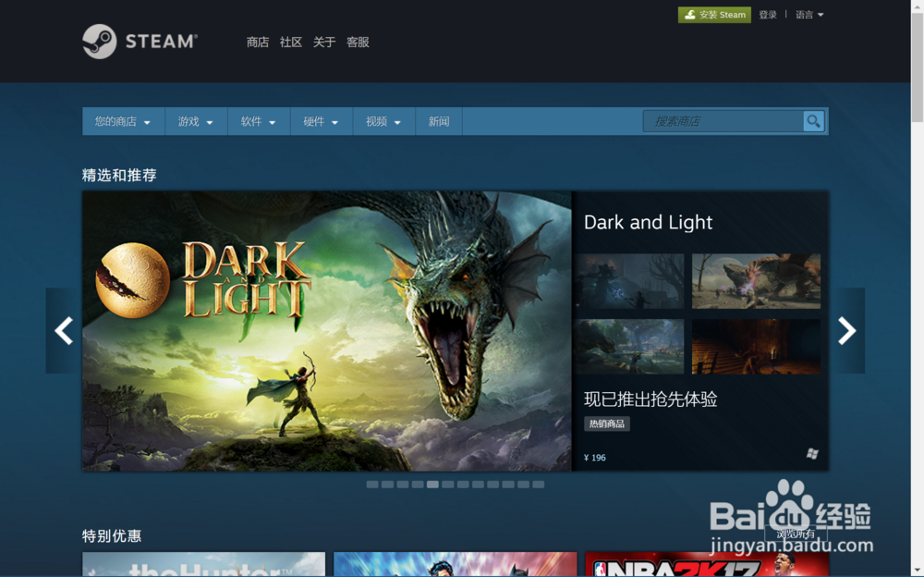Click the search magnifier icon
This screenshot has height=577, width=924.
pyautogui.click(x=813, y=121)
